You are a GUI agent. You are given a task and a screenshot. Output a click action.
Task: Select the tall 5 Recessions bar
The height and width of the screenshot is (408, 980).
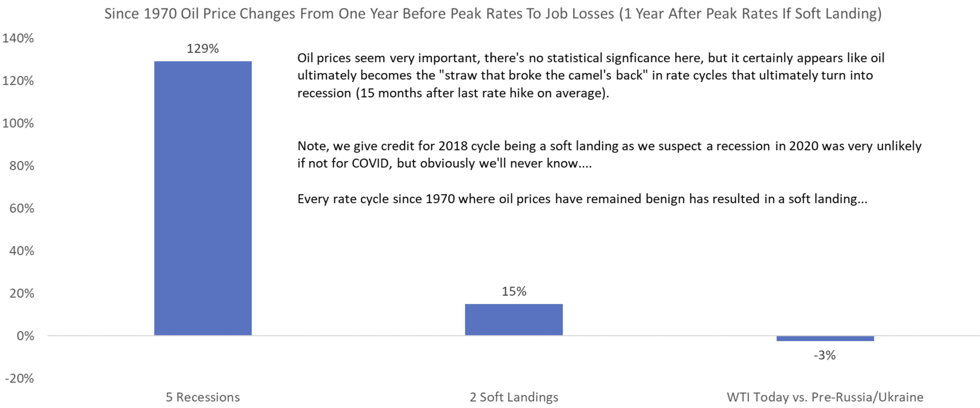(x=203, y=198)
